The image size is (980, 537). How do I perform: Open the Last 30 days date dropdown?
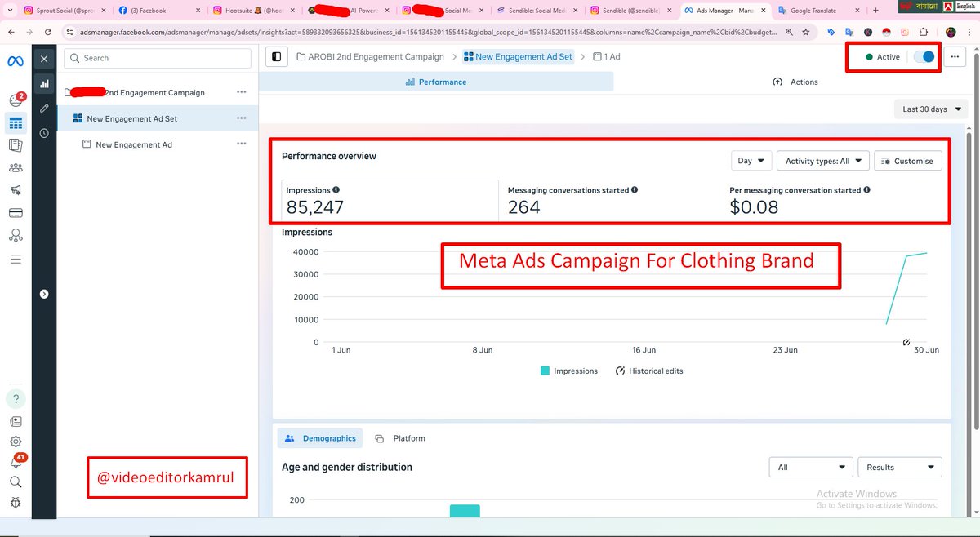click(x=929, y=109)
